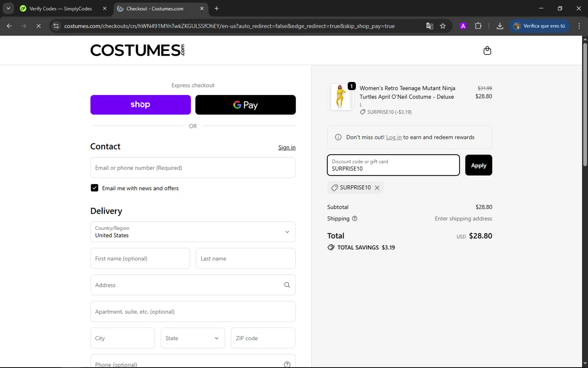The height and width of the screenshot is (368, 588).
Task: Click the Costumes.com logo
Action: click(138, 50)
